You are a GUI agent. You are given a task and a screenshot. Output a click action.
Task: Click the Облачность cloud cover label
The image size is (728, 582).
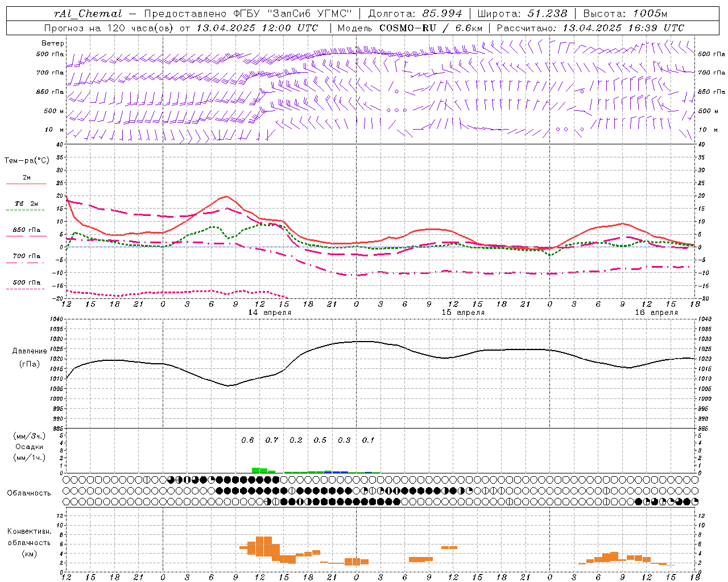tap(29, 493)
